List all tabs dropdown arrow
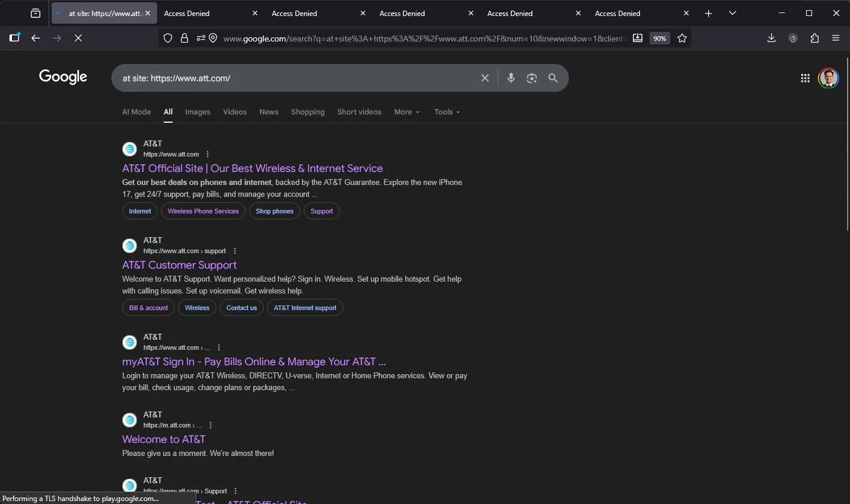 (733, 13)
